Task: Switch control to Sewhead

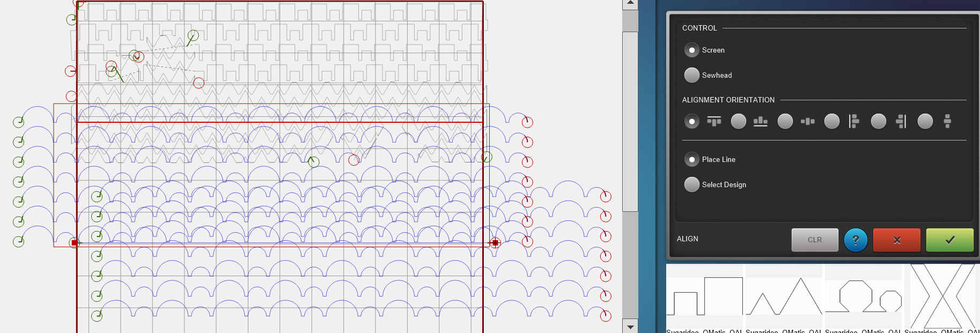Action: (x=692, y=76)
